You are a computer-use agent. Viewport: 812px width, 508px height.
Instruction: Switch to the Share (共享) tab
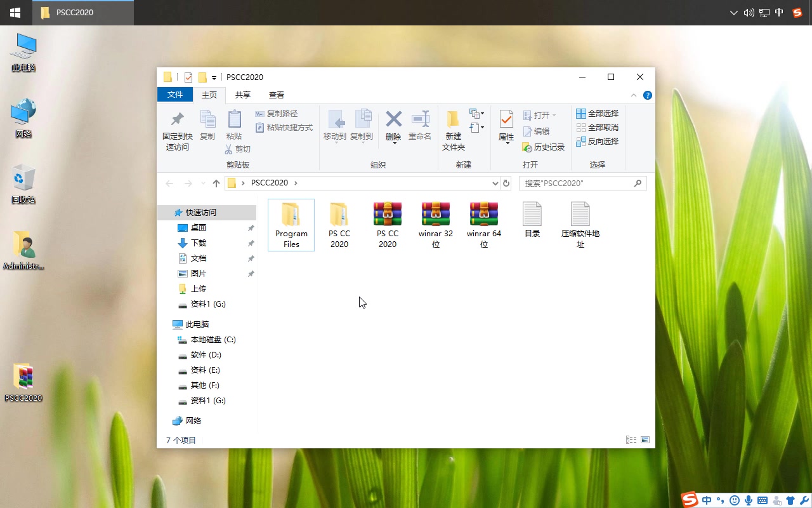coord(243,95)
